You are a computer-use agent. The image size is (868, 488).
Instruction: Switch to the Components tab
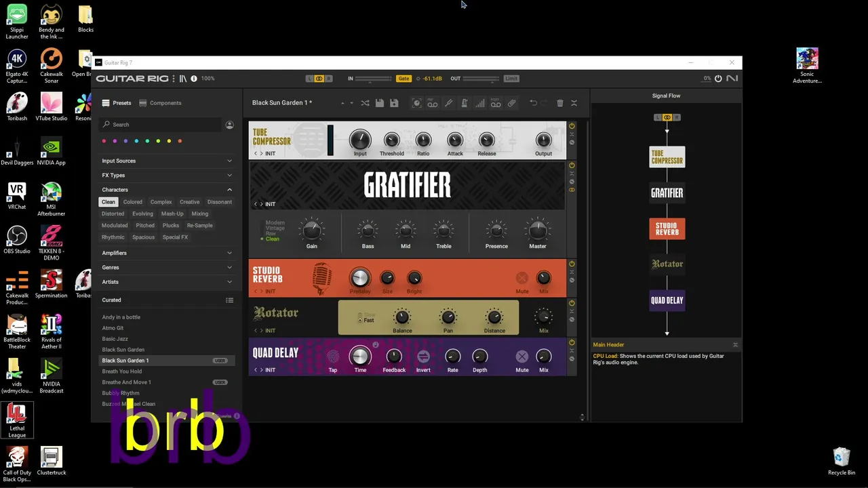160,103
